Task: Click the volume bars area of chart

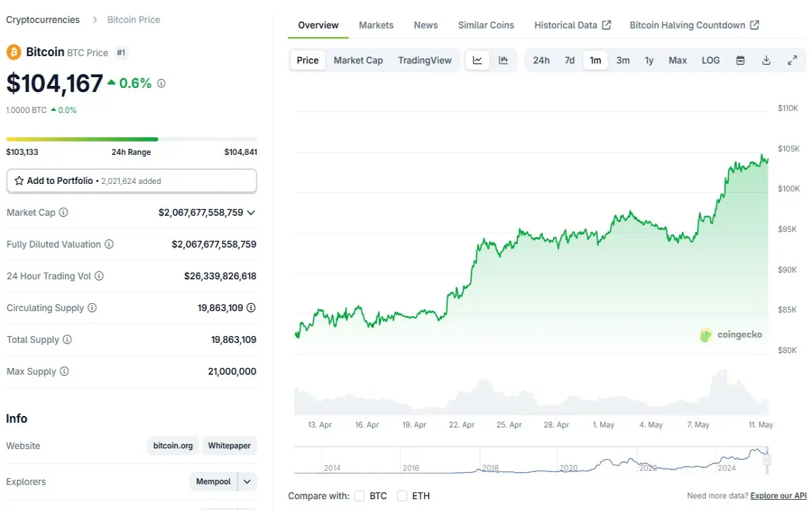Action: tap(531, 394)
